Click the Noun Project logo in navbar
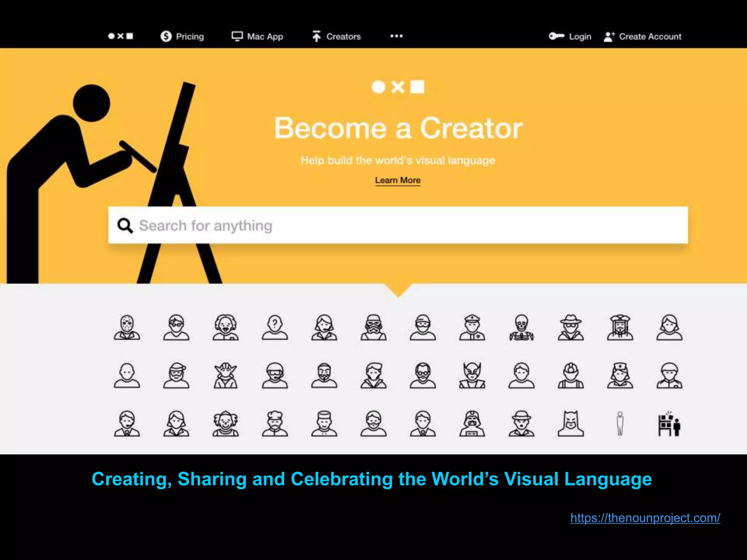Viewport: 747px width, 560px height. 121,36
